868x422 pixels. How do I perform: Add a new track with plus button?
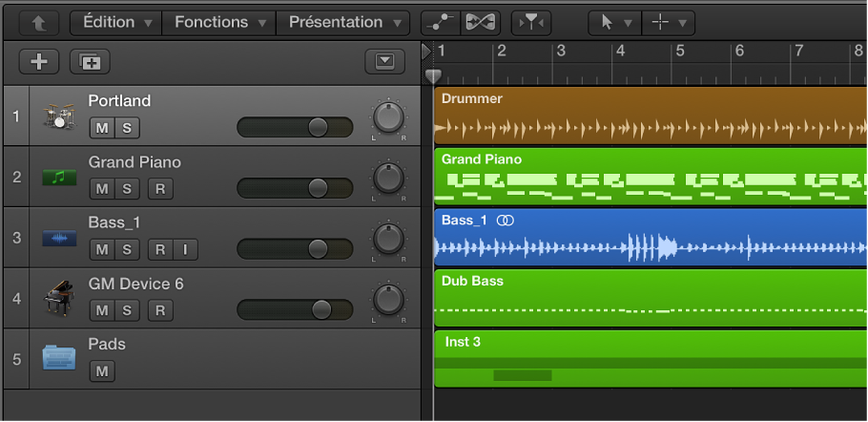tap(39, 62)
